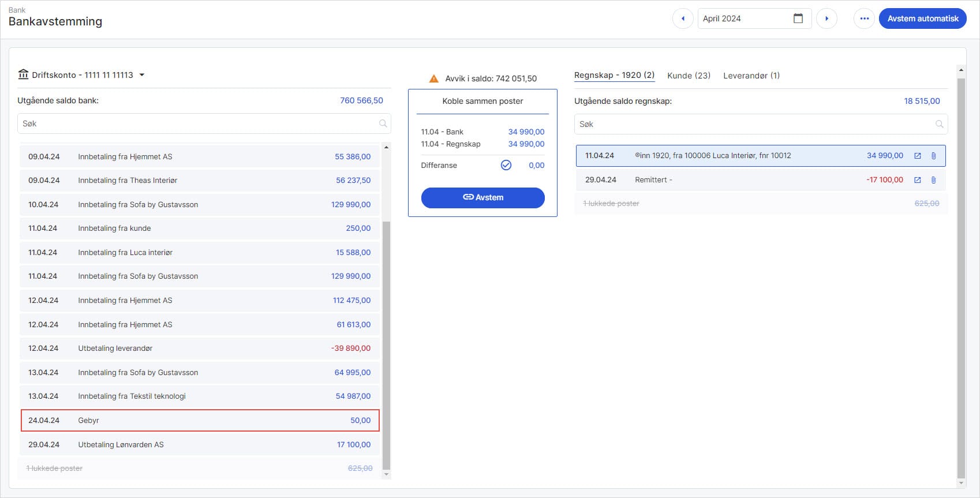Click search icon in bank search field
The height and width of the screenshot is (498, 980).
click(383, 123)
